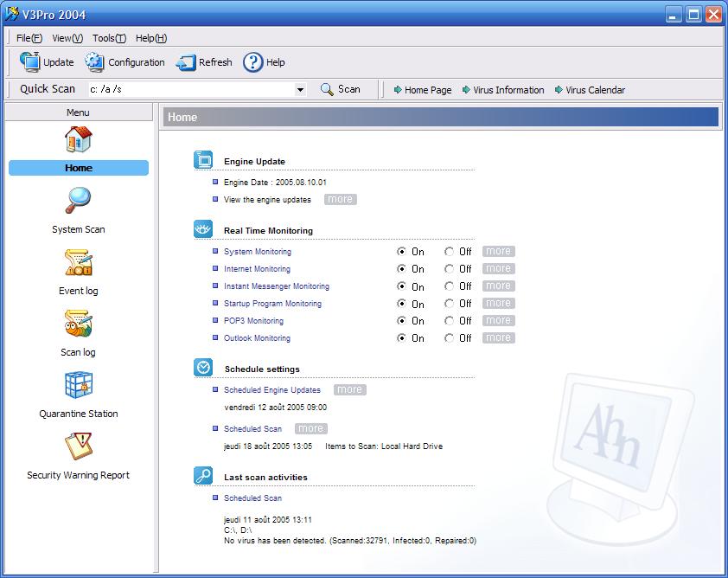Open the Help(H) menu
This screenshot has width=728, height=578.
click(x=151, y=38)
